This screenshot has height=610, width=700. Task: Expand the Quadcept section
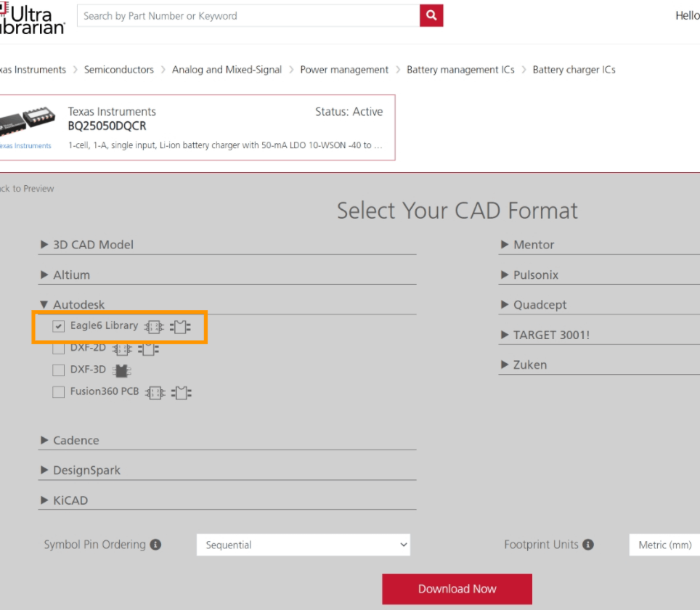(x=599, y=304)
